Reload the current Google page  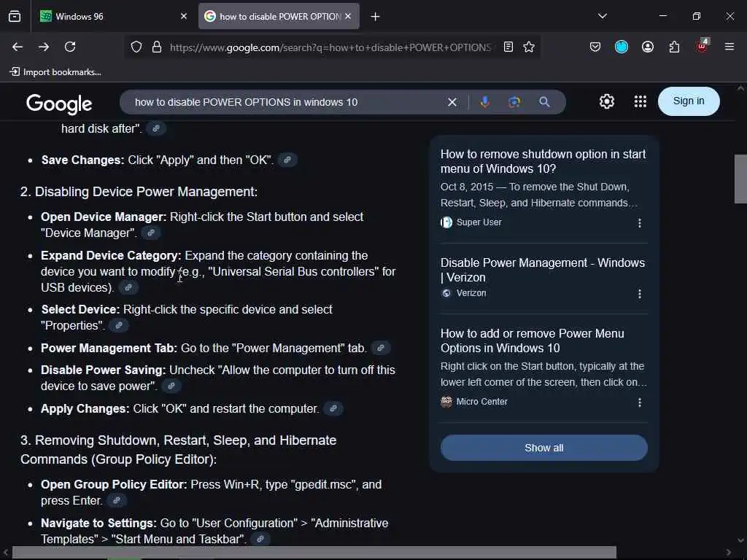coord(70,47)
